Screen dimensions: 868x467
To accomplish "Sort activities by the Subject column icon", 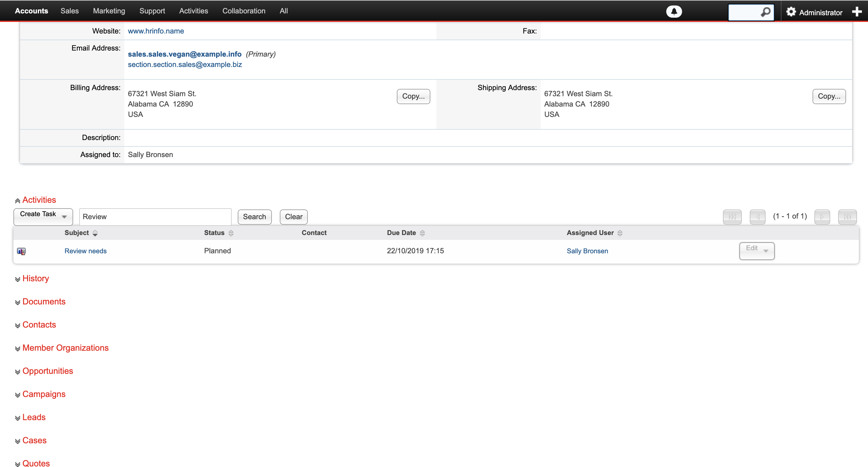I will point(95,233).
